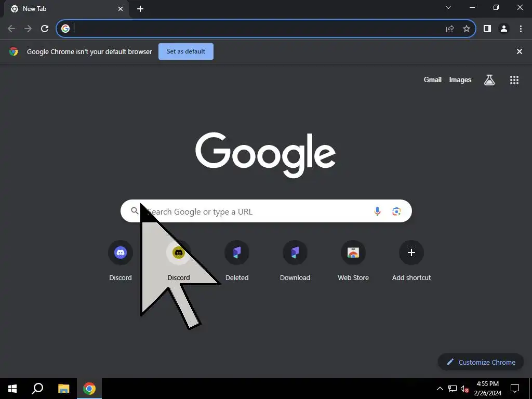Screen dimensions: 532x399
Task: Reload the current page
Action: point(45,29)
